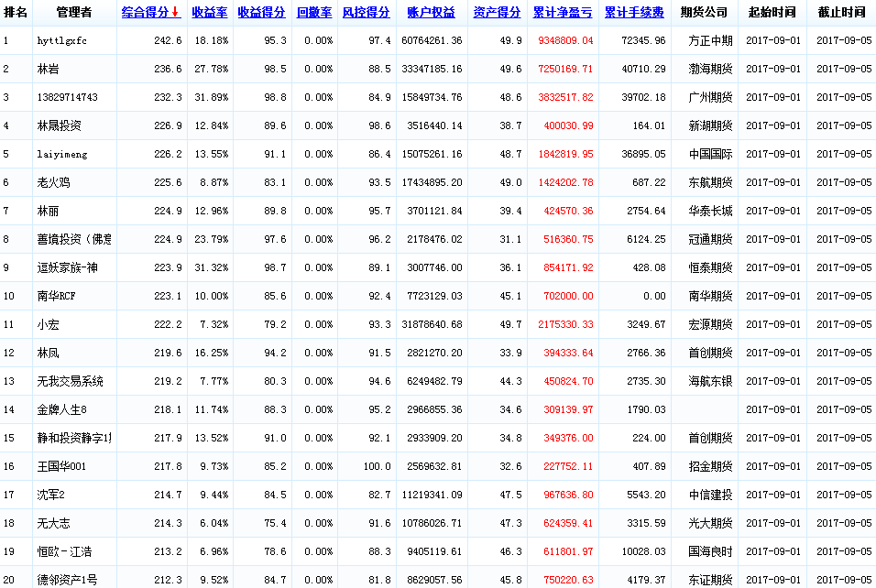The height and width of the screenshot is (588, 876).
Task: Click net profit value 9348809.04
Action: 565,41
